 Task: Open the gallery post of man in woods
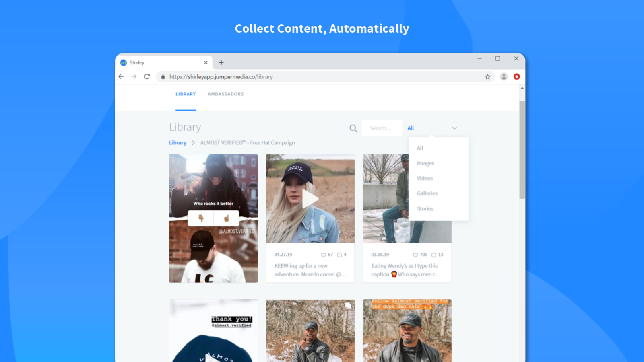pyautogui.click(x=310, y=331)
